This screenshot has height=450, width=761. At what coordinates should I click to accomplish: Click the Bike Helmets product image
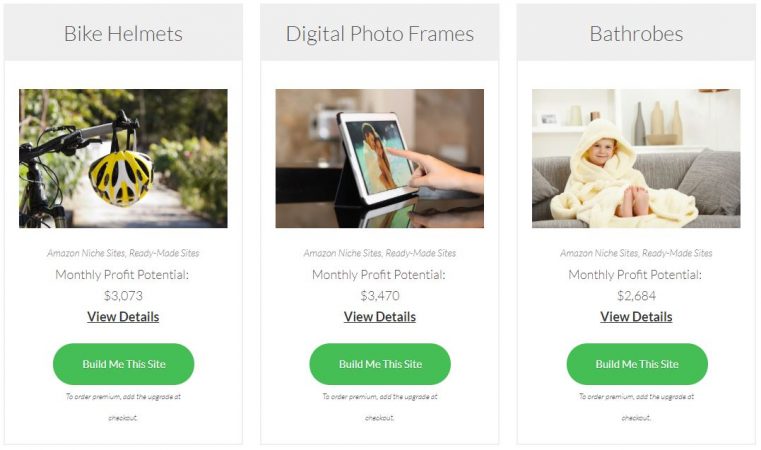coord(123,158)
